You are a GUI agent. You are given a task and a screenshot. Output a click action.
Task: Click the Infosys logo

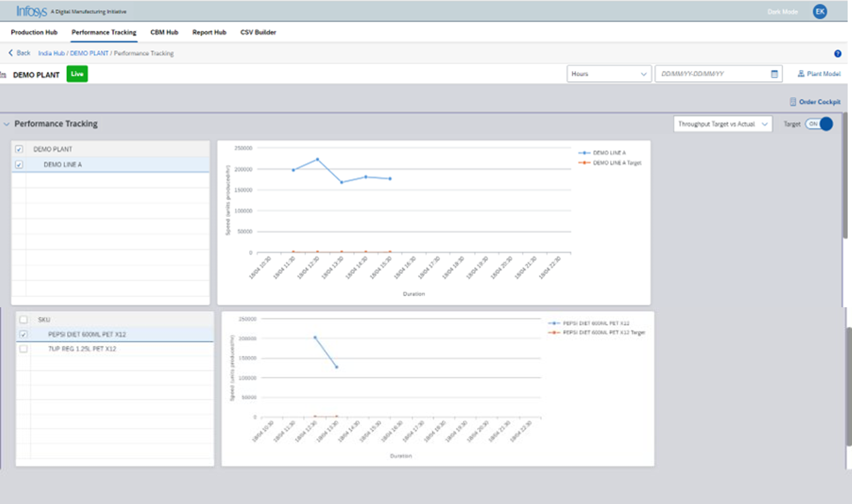[31, 12]
